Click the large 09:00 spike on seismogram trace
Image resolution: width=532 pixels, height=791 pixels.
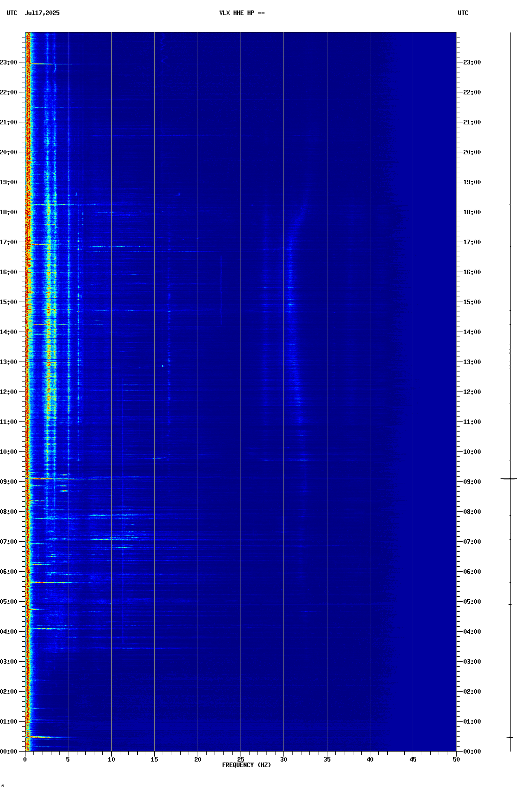pyautogui.click(x=509, y=479)
